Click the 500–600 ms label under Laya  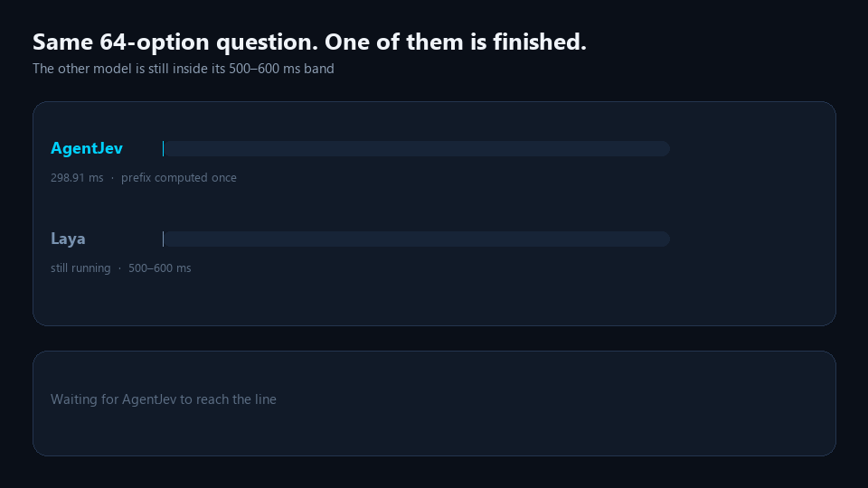(x=159, y=267)
